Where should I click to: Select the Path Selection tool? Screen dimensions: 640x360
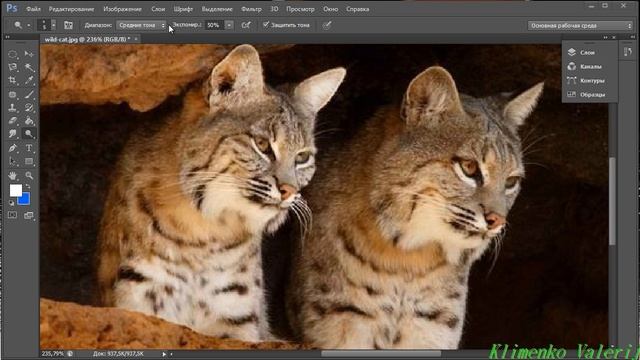click(13, 161)
